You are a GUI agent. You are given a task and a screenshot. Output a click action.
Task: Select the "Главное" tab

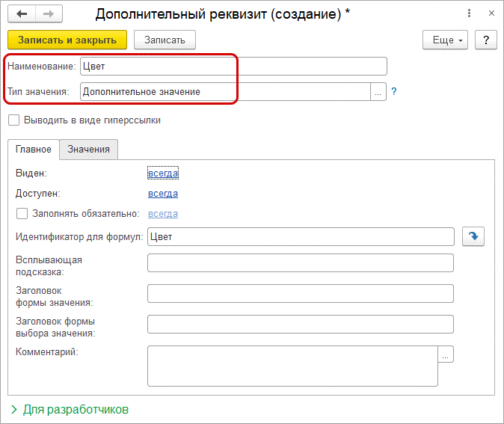tap(34, 150)
